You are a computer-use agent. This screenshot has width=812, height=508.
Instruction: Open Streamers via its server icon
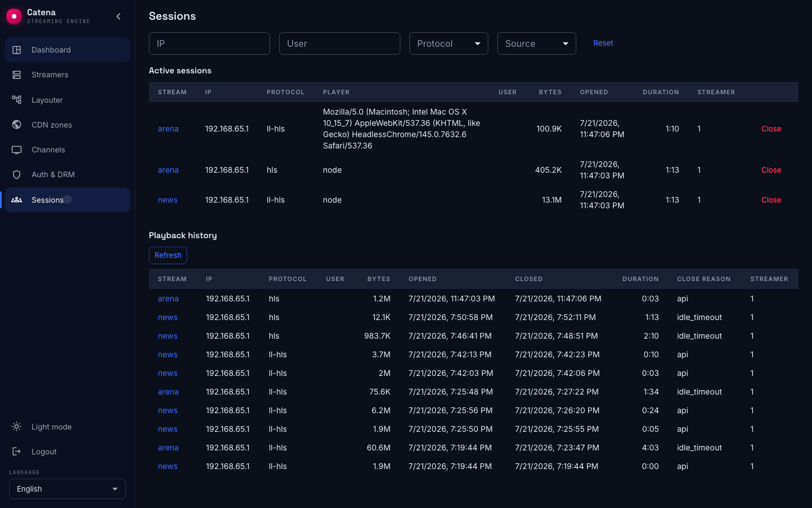(17, 75)
